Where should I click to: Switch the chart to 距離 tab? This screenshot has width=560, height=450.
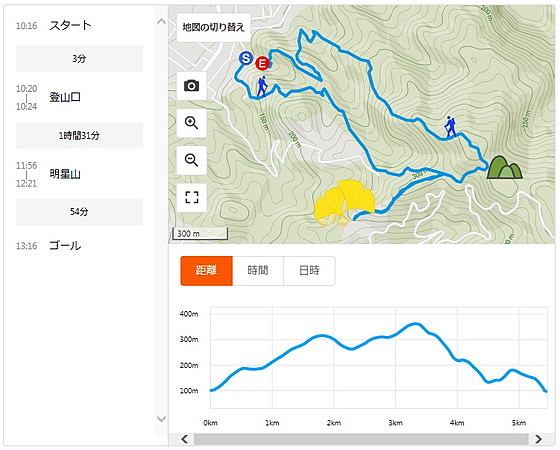[206, 271]
